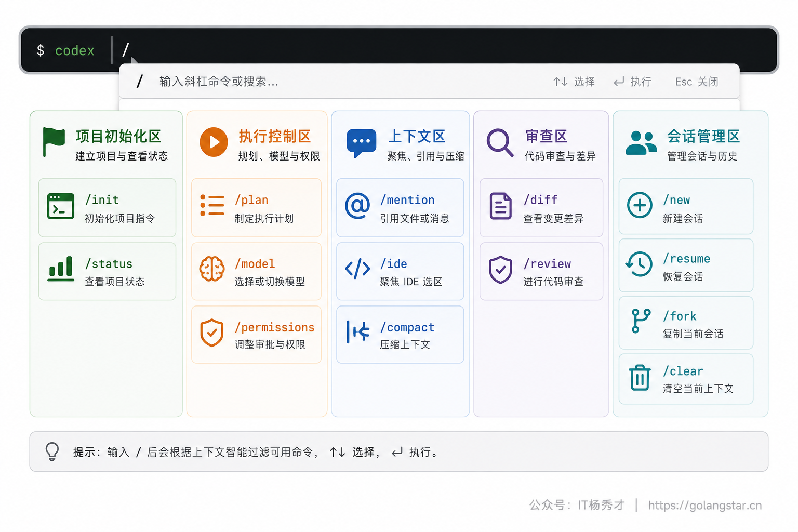This screenshot has height=532, width=798.
Task: Click the 压缩上下文 description
Action: click(x=405, y=345)
